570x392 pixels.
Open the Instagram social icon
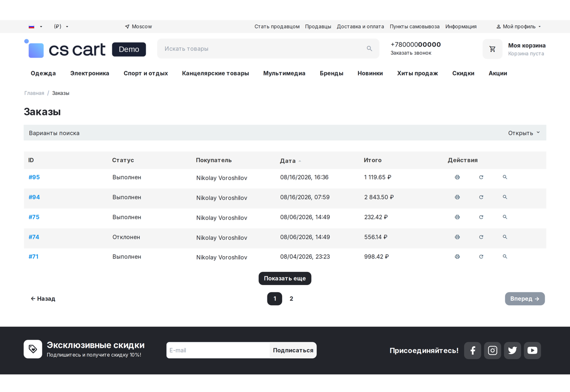[x=493, y=351]
